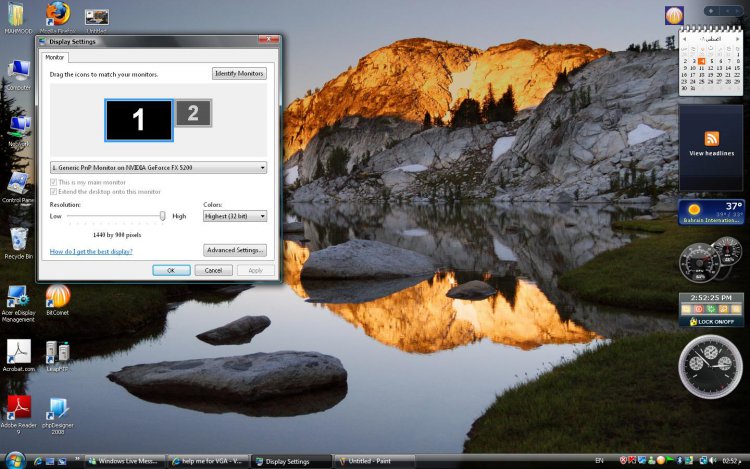This screenshot has width=750, height=469.
Task: Switch to Untitled - Paint taskbar button
Action: click(x=374, y=461)
